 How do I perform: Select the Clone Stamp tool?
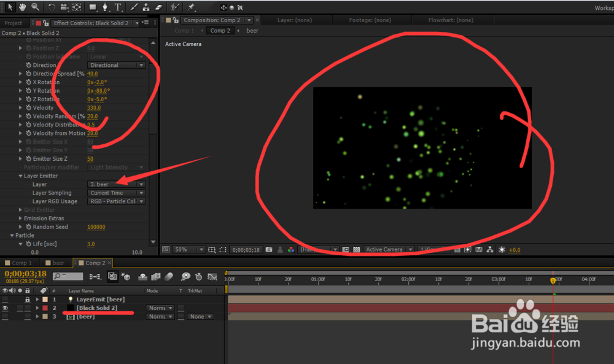point(146,7)
